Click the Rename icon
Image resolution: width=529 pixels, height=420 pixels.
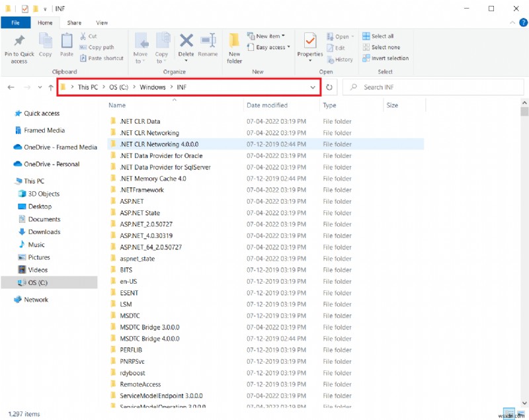click(208, 40)
